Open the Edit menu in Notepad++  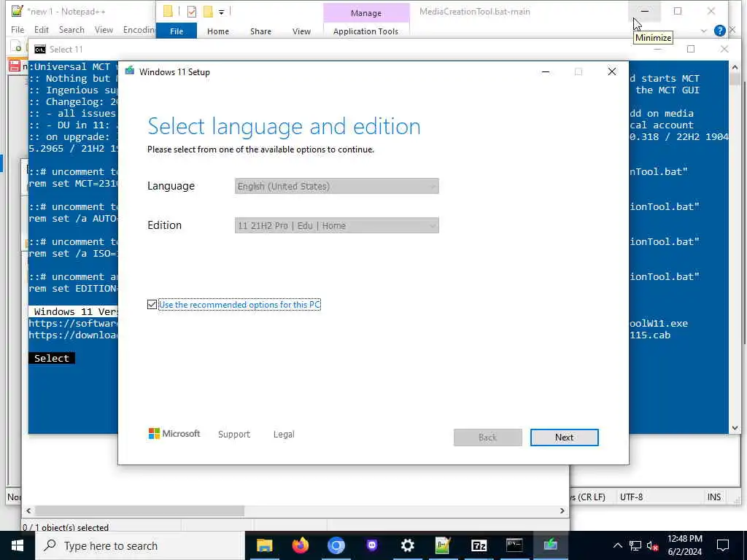click(x=42, y=29)
